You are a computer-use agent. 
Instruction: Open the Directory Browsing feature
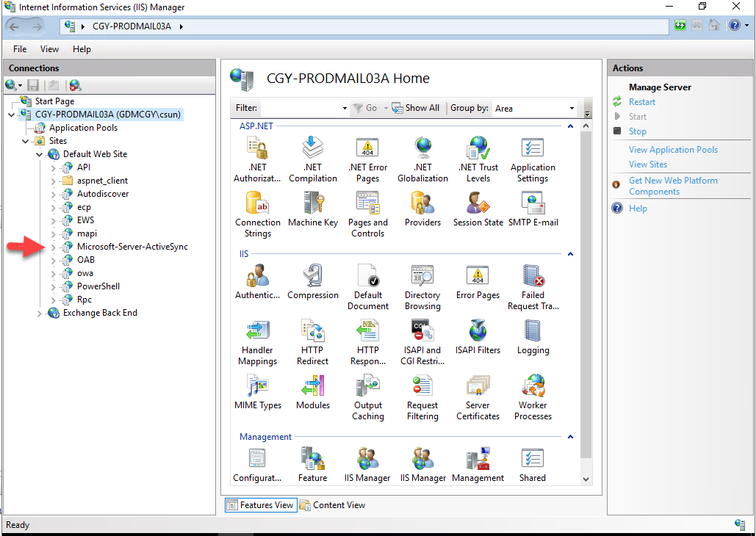423,287
